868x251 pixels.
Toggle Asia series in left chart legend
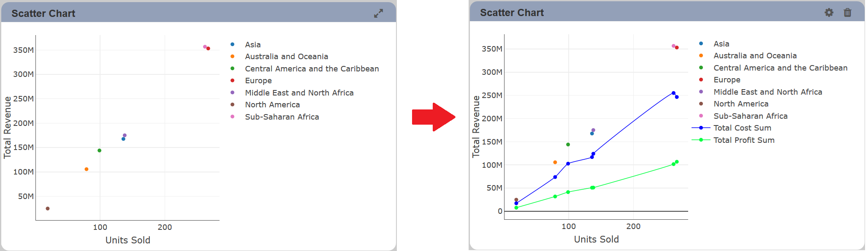[252, 44]
